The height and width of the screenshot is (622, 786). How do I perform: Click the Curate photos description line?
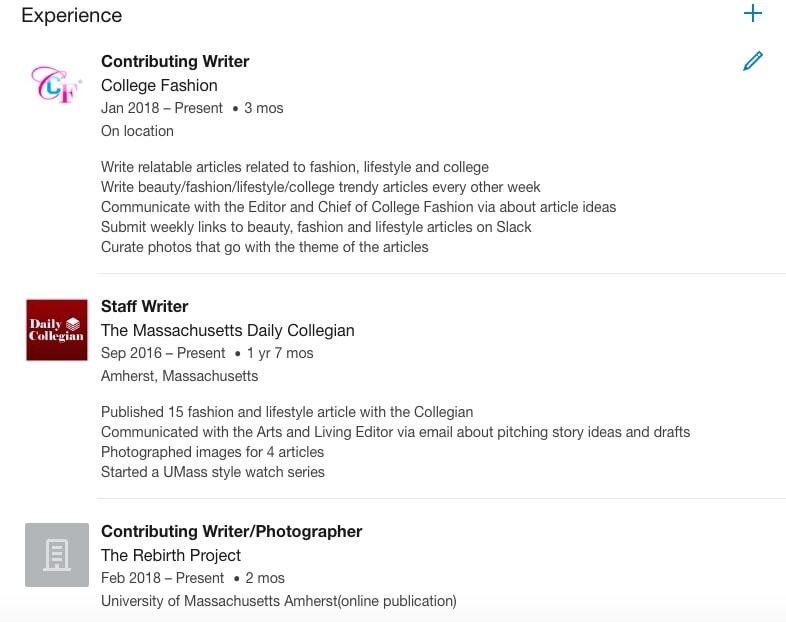click(x=265, y=247)
